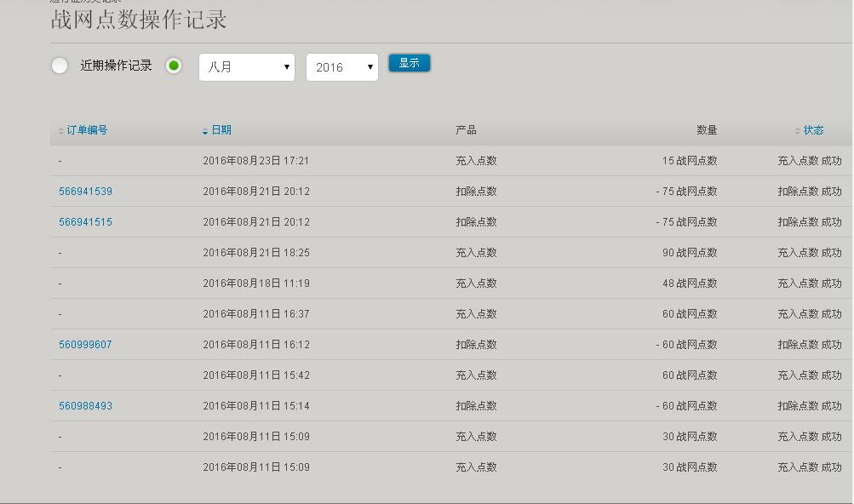Screen dimensions: 854x504
Task: Select the row dated 2016年08月23日 17:21
Action: point(255,161)
